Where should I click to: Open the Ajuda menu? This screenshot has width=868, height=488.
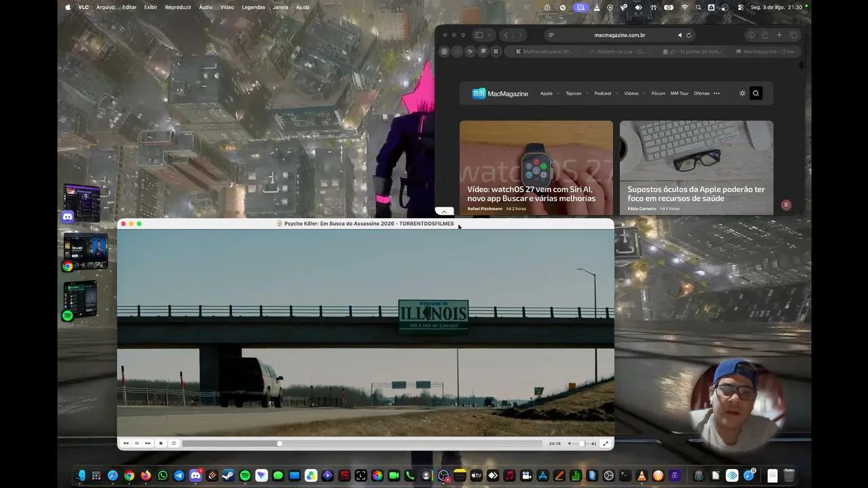click(x=302, y=7)
